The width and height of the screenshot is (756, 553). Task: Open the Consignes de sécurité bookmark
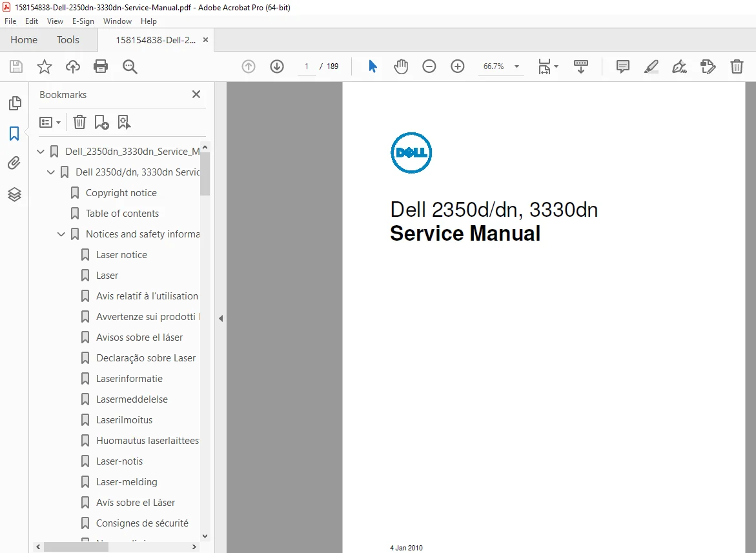pyautogui.click(x=142, y=523)
